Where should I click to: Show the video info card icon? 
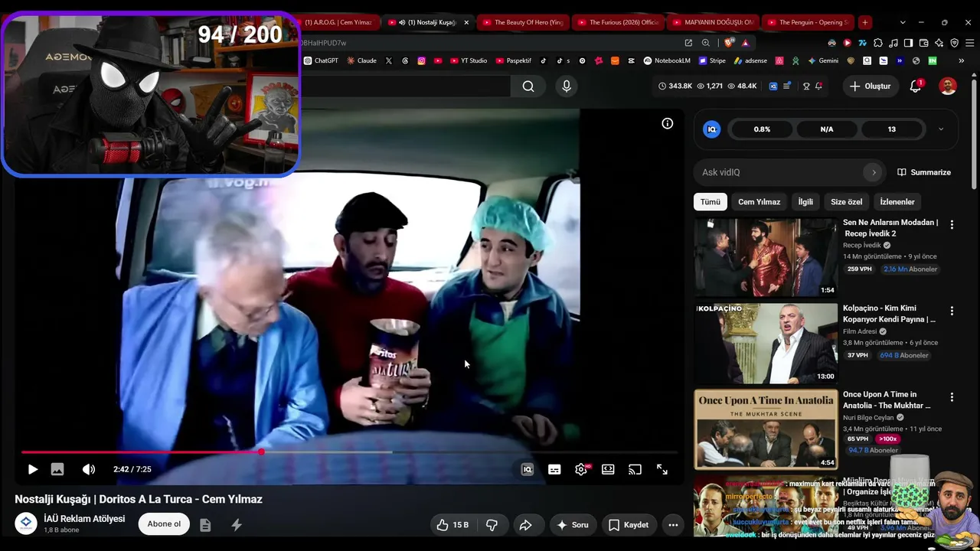[668, 123]
